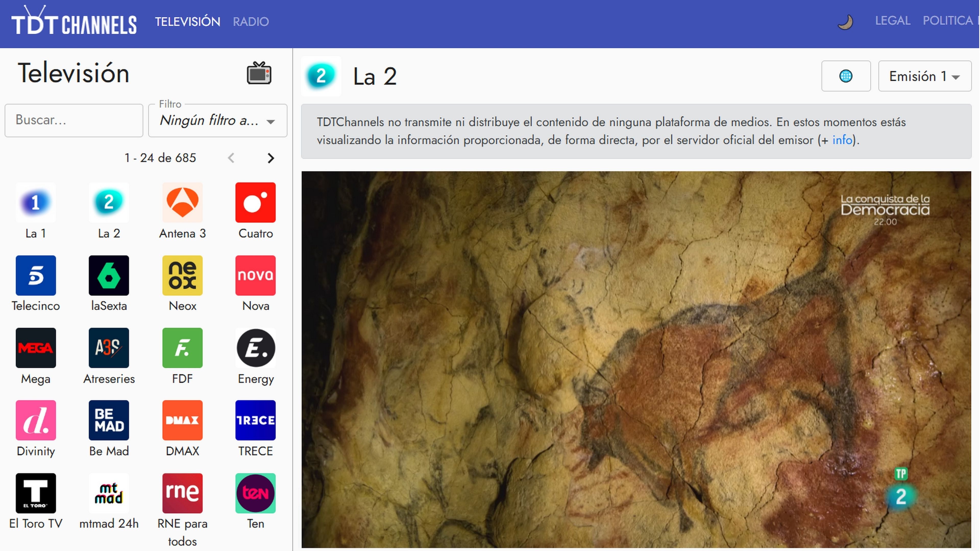Open the Telecinco channel icon
The image size is (980, 551).
pyautogui.click(x=36, y=275)
